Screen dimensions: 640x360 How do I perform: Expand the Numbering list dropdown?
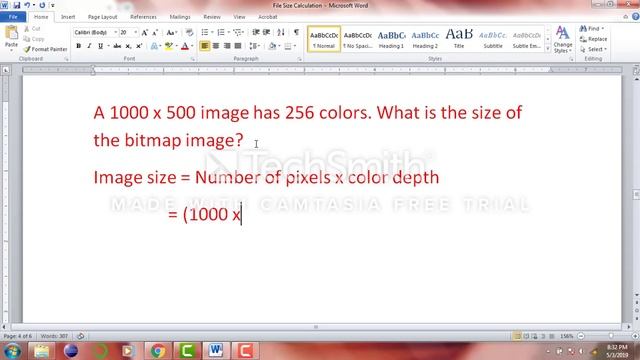(229, 32)
